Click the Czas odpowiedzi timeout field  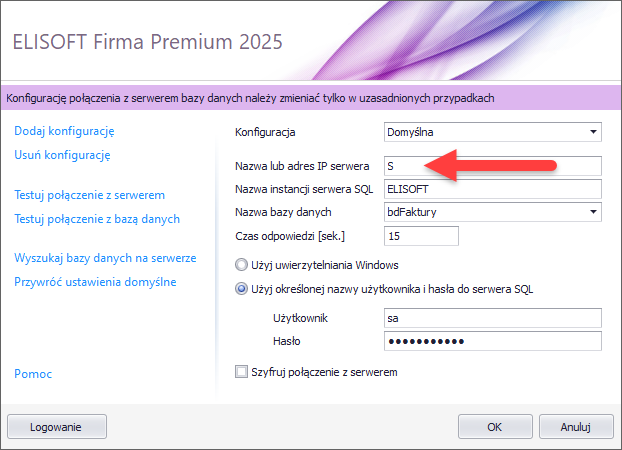(421, 236)
